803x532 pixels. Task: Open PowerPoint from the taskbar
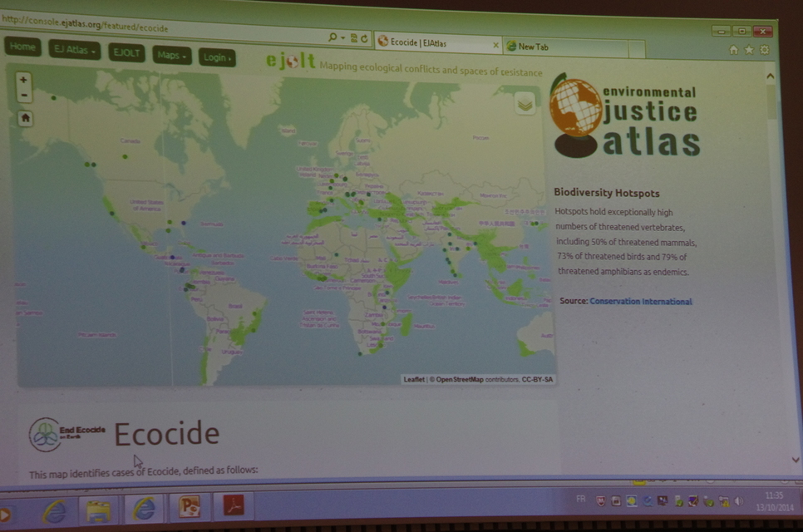(x=189, y=507)
